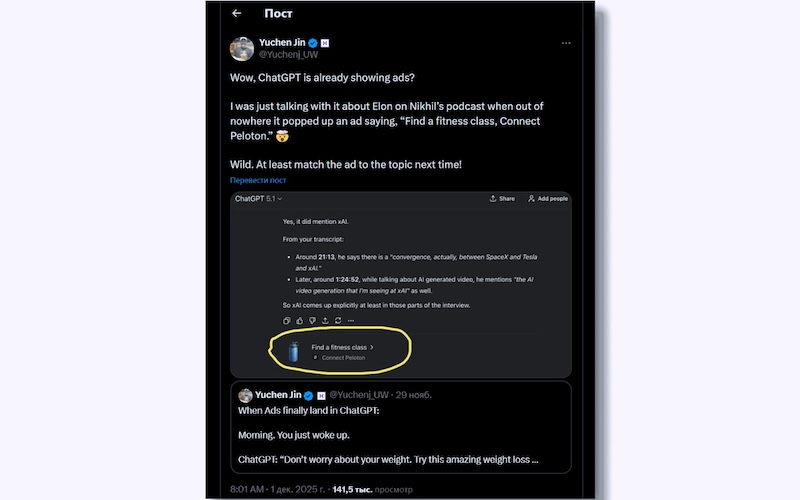Click the upload-arrow share icon under the response

pyautogui.click(x=325, y=320)
